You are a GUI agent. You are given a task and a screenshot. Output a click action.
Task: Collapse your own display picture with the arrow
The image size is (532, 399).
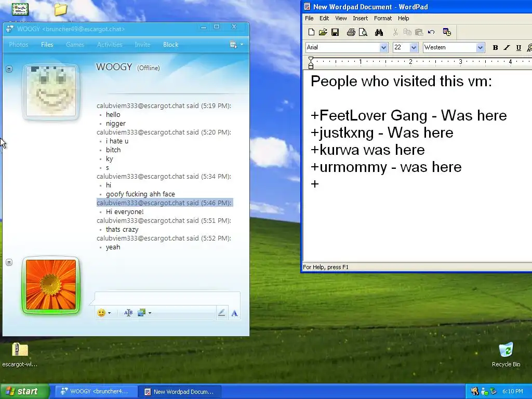[x=9, y=262]
